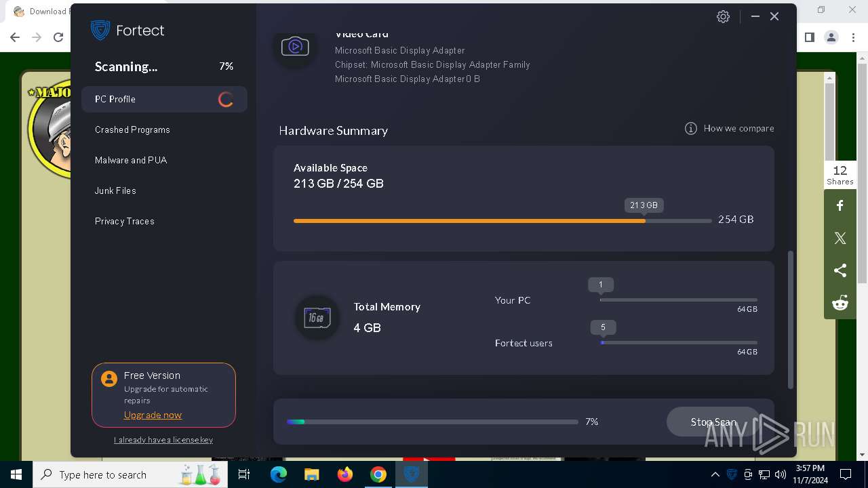Image resolution: width=868 pixels, height=488 pixels.
Task: Select PC Profile in the sidebar
Action: pos(164,99)
